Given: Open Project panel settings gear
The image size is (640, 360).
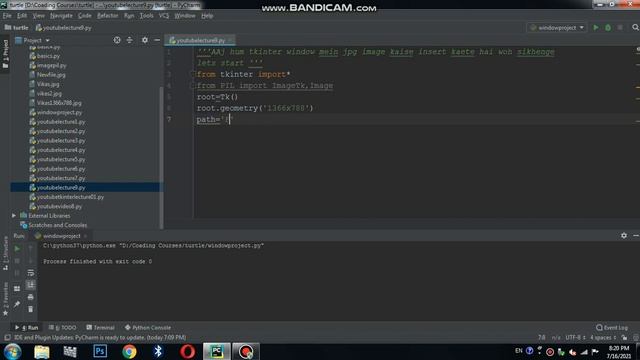Looking at the screenshot, I should coord(145,40).
